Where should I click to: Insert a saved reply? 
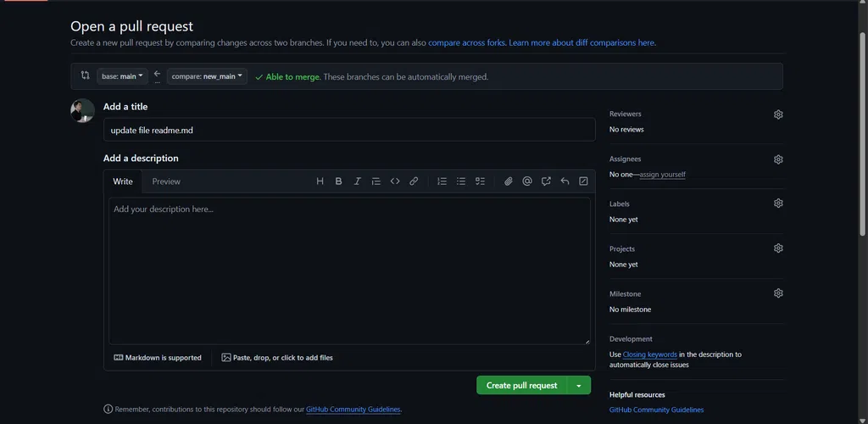pyautogui.click(x=565, y=181)
